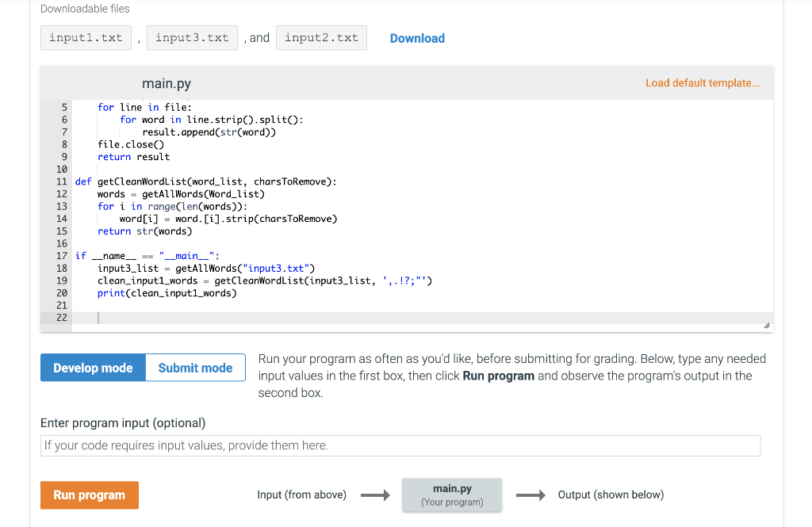Click the main.py title above the code editor
Image resolution: width=812 pixels, height=527 pixels.
point(167,82)
